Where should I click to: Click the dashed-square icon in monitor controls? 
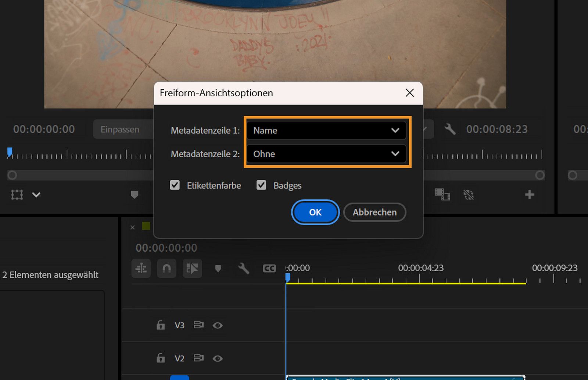pyautogui.click(x=469, y=195)
